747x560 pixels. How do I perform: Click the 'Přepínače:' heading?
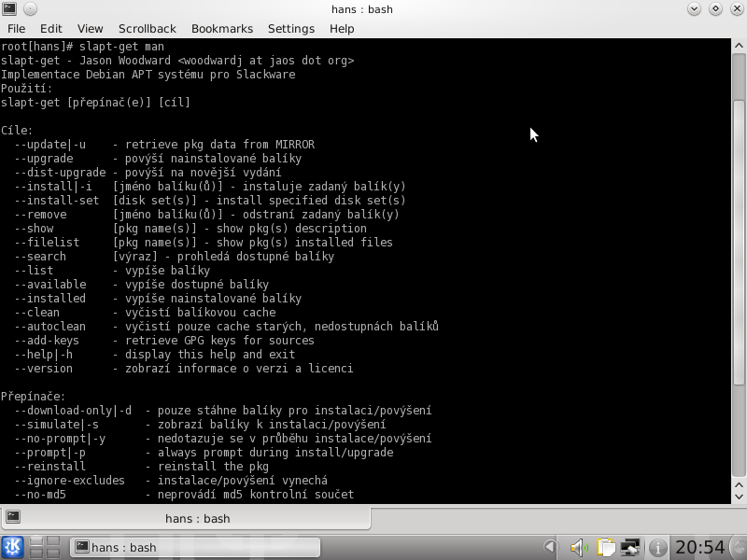[x=33, y=396]
